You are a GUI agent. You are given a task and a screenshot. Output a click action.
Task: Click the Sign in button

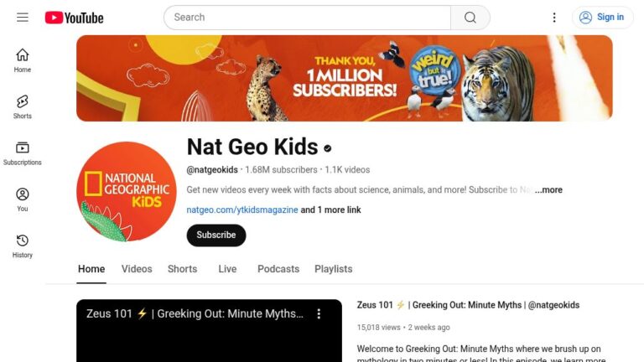[x=602, y=18]
